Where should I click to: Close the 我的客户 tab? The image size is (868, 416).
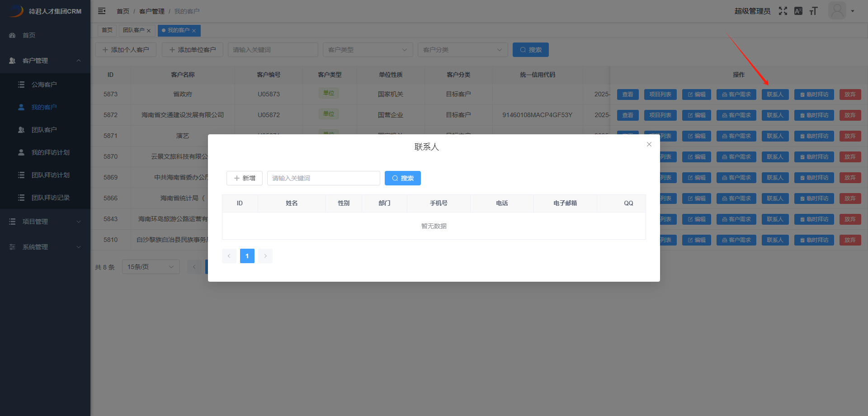194,31
